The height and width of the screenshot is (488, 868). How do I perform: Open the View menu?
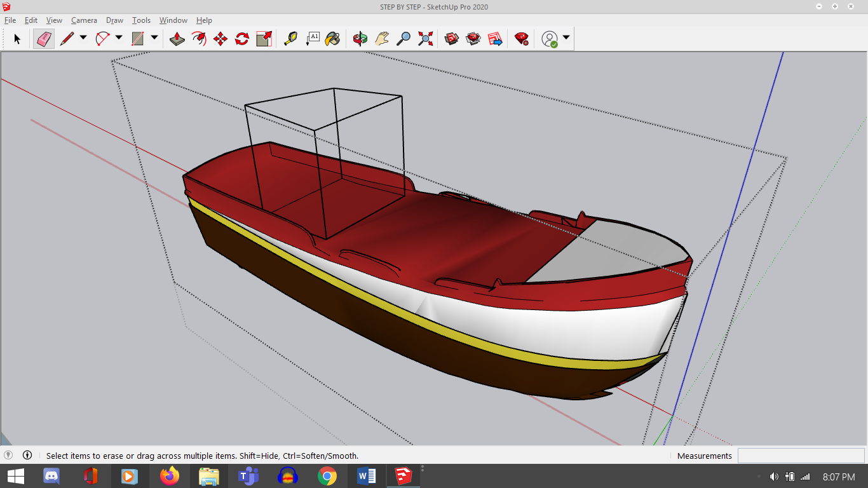click(55, 20)
